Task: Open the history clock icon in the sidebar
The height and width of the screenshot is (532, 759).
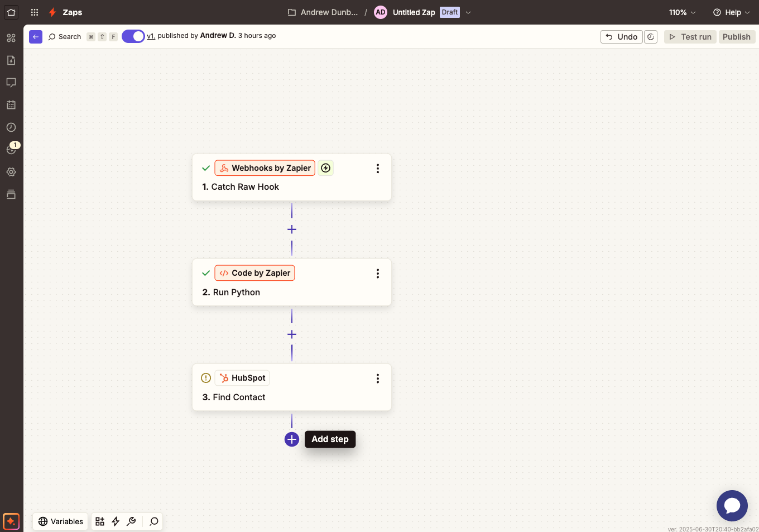Action: tap(11, 127)
